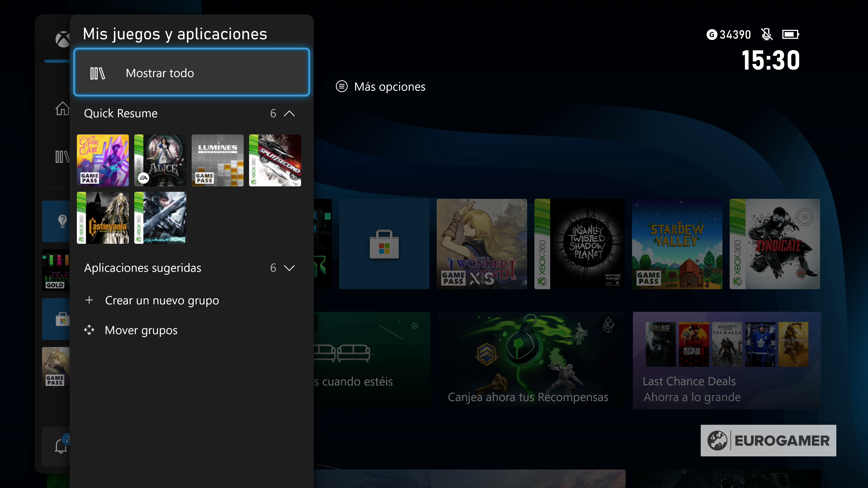
Task: Expand the Aplicaciones sugeridas group chevron
Action: [x=289, y=268]
